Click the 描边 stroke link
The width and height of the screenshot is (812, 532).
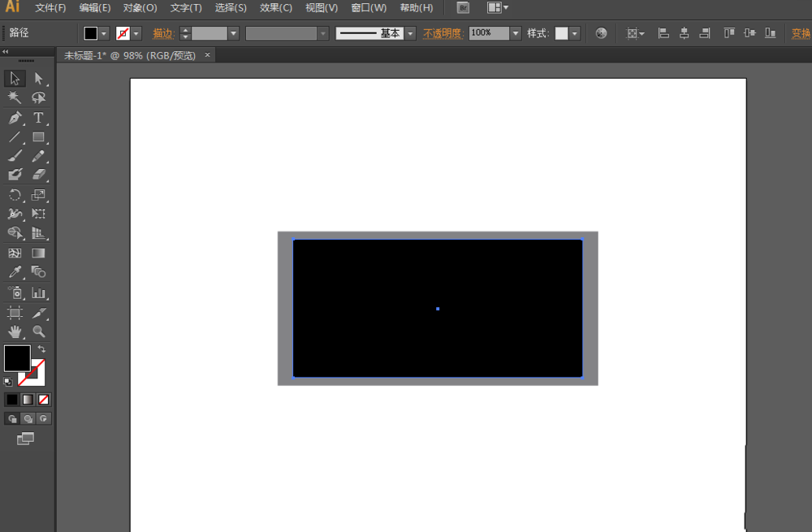[163, 33]
